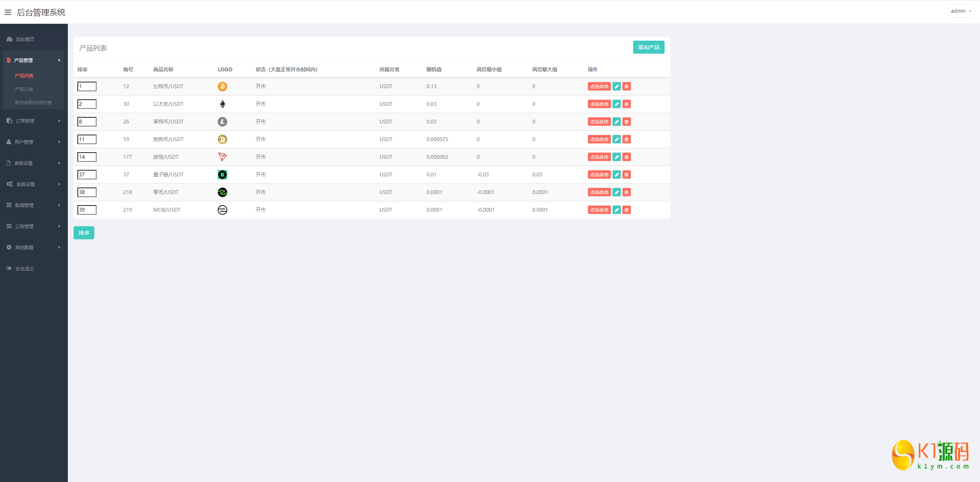Screen dimensions: 980x482
Task: Open 新币申购币种列表 submenu item
Action: pyautogui.click(x=33, y=102)
